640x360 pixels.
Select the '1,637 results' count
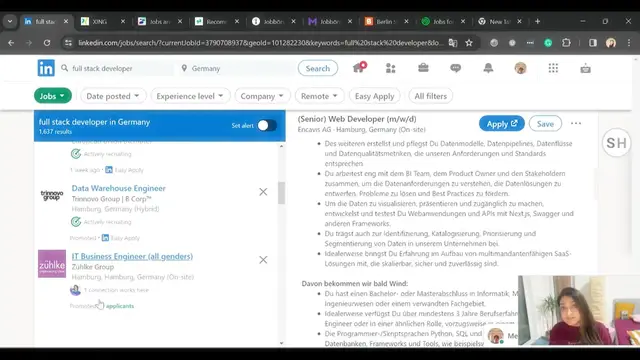pyautogui.click(x=55, y=132)
